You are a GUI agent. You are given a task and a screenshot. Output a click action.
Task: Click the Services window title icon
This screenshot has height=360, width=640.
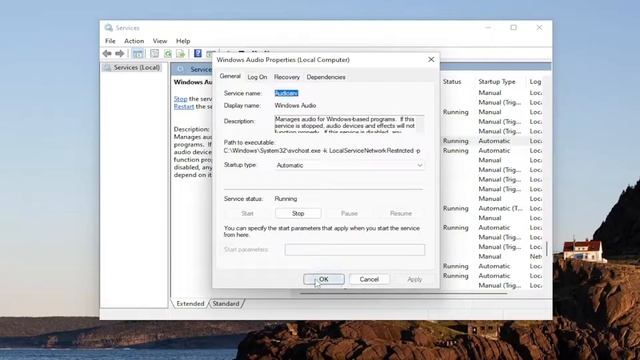(109, 28)
